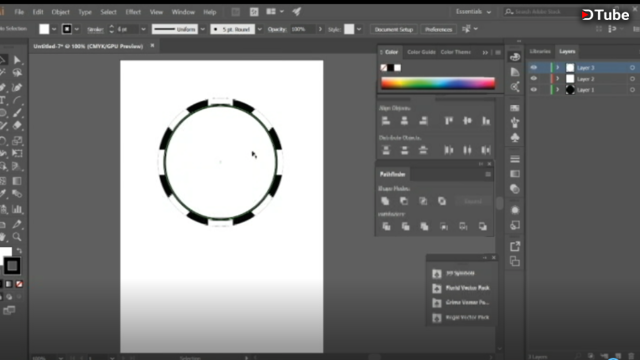Select the Paintbrush tool
Image resolution: width=640 pixels, height=360 pixels.
click(x=17, y=113)
